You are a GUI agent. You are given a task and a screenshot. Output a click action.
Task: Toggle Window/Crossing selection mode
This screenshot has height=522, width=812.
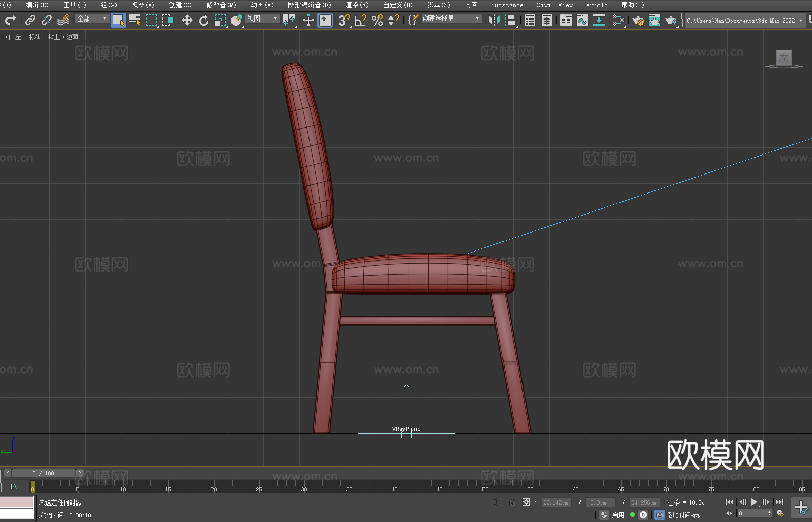[x=168, y=20]
